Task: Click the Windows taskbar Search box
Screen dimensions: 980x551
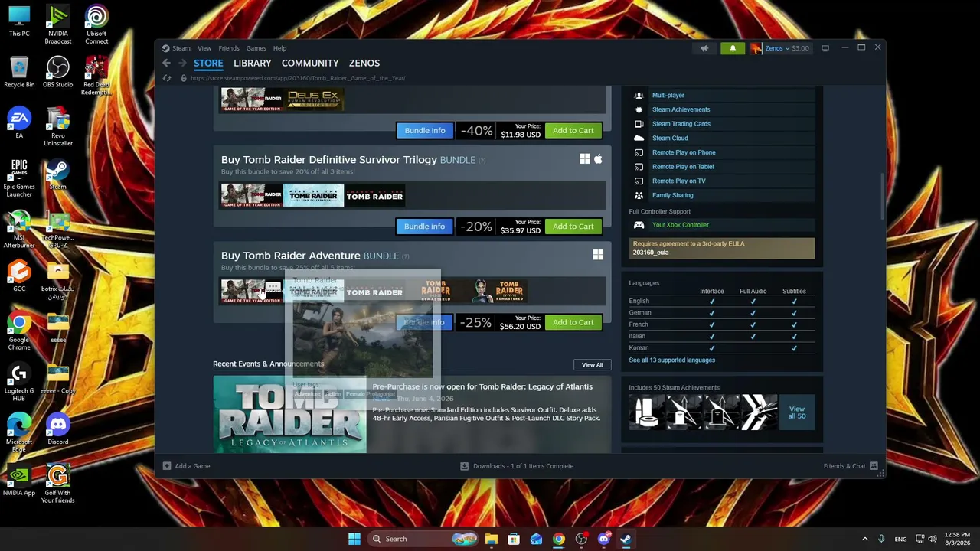Action: tap(422, 539)
